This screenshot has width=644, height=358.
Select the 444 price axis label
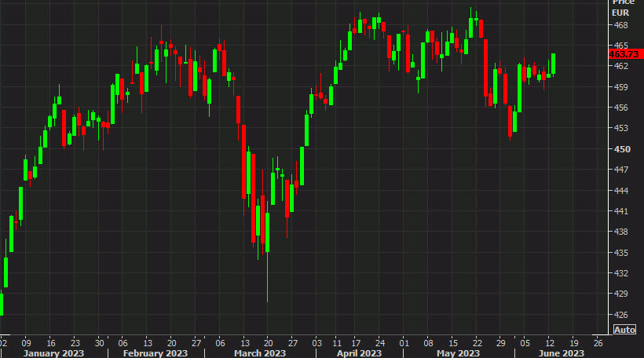[x=620, y=191]
